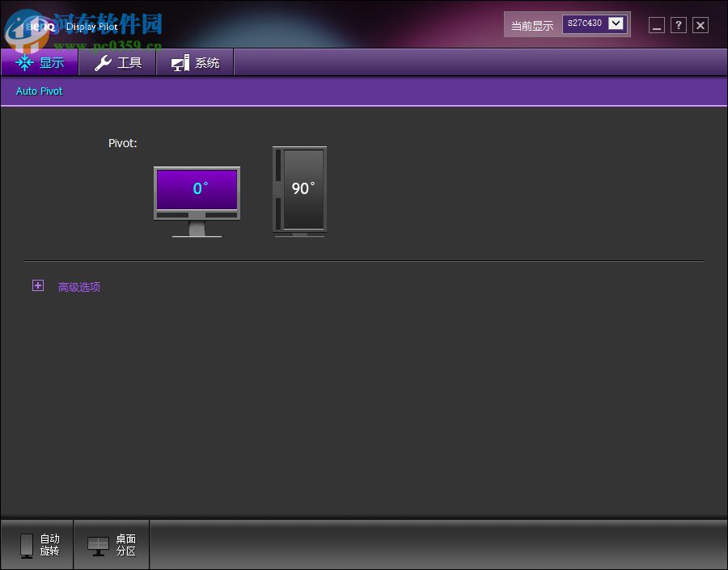This screenshot has height=570, width=728.
Task: Click the minimize button in the title bar
Action: tap(656, 25)
